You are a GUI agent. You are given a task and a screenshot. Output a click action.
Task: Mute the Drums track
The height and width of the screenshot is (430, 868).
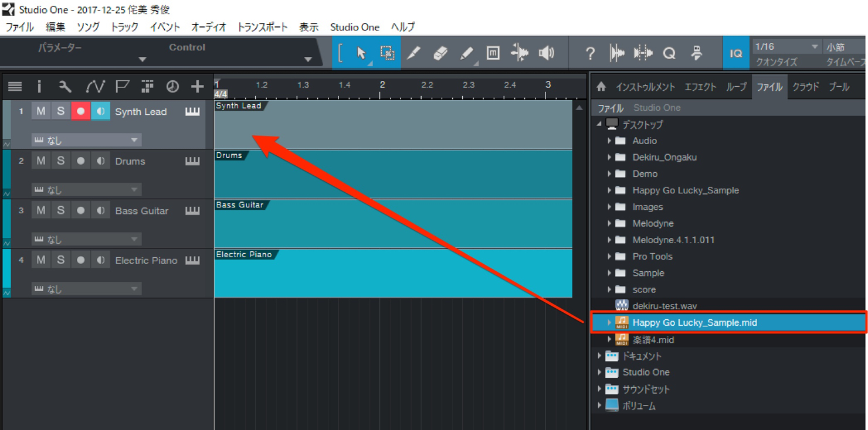click(40, 161)
